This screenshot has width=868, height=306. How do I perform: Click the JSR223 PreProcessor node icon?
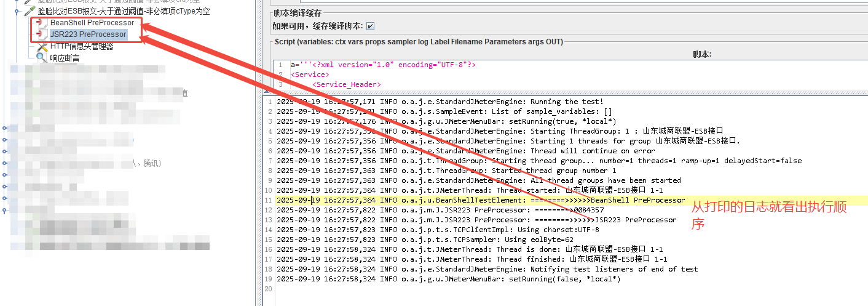[42, 34]
